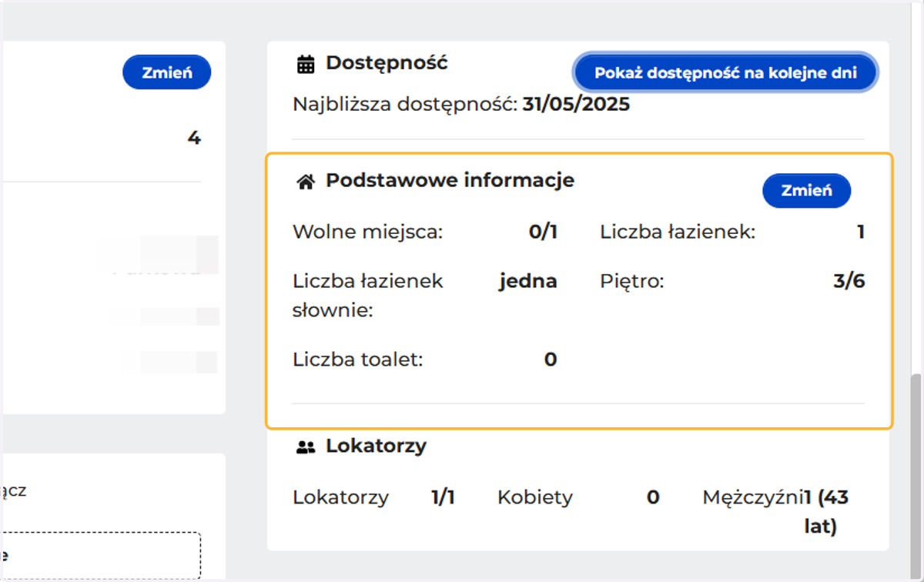Image resolution: width=924 pixels, height=582 pixels.
Task: Click the Podstawowe informacje heading
Action: [x=450, y=181]
